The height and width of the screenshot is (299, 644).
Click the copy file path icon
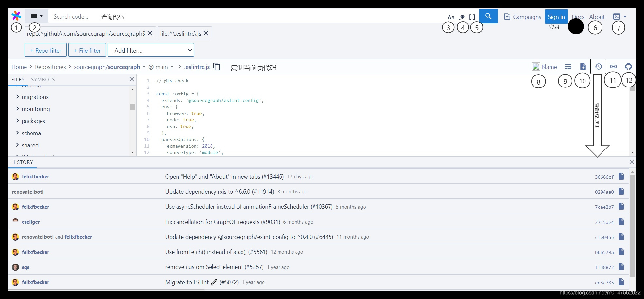[217, 66]
